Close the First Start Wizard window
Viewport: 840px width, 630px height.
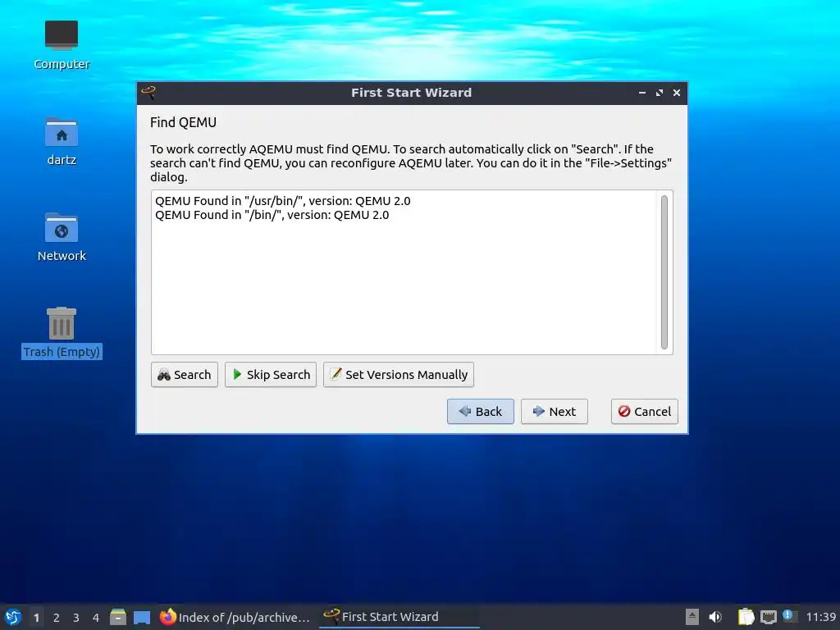(677, 93)
